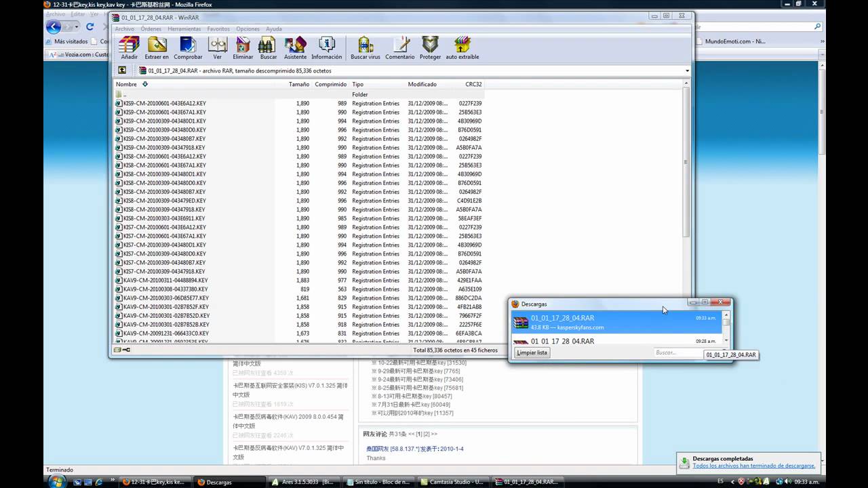Reload the page in Firefox
The height and width of the screenshot is (488, 868).
click(x=90, y=26)
